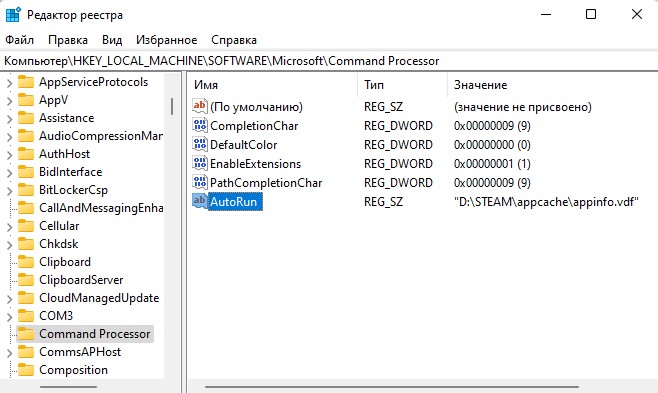Click the CloudManagedUpdate folder icon
The height and width of the screenshot is (393, 658).
(x=26, y=298)
